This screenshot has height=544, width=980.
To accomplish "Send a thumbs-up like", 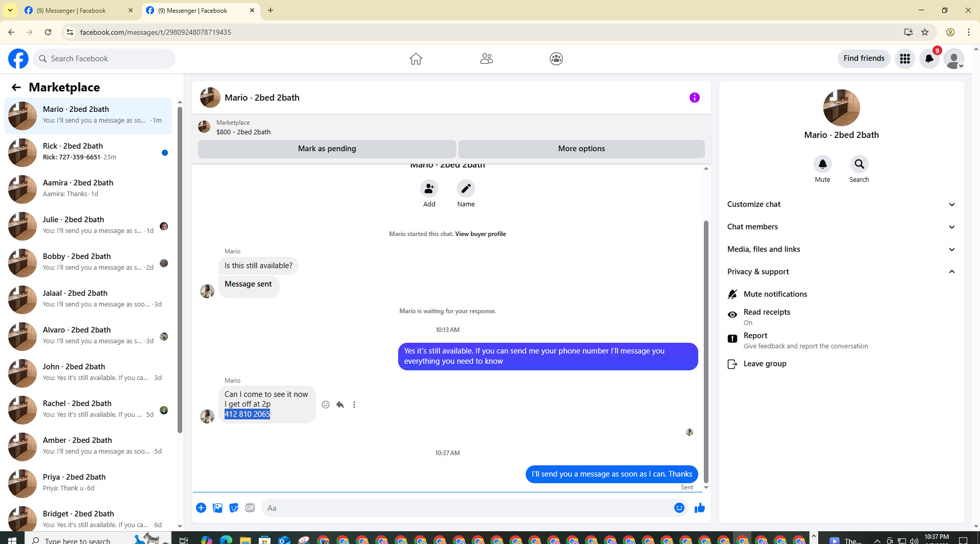I will 700,508.
